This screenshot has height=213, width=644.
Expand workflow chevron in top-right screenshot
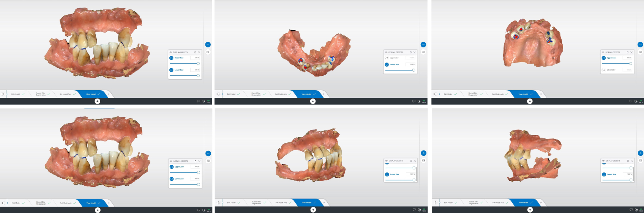click(439, 94)
